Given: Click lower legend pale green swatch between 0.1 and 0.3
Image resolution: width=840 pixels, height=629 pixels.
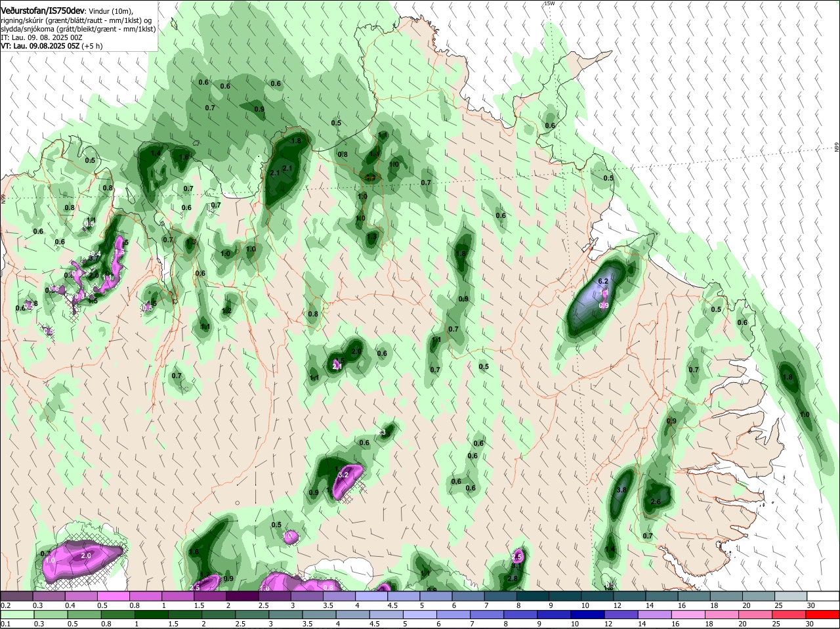Looking at the screenshot, I should coord(18,615).
